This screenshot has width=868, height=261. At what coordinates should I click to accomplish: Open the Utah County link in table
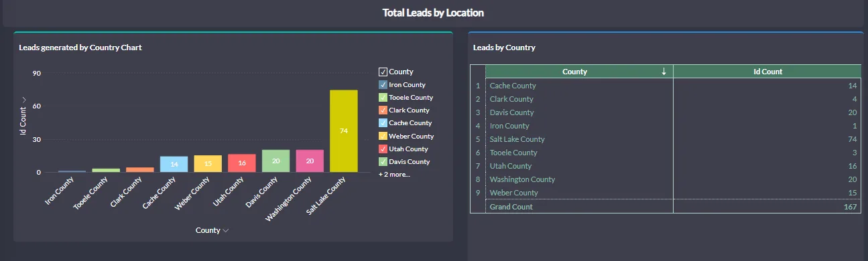point(511,166)
